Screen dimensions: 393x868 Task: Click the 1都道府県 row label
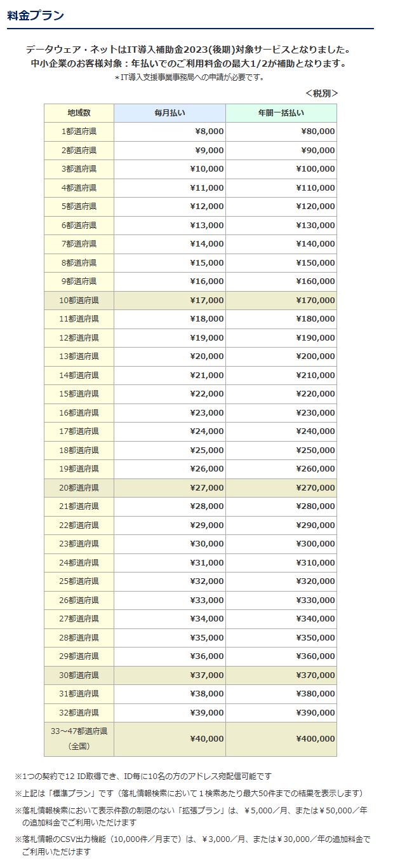click(79, 132)
